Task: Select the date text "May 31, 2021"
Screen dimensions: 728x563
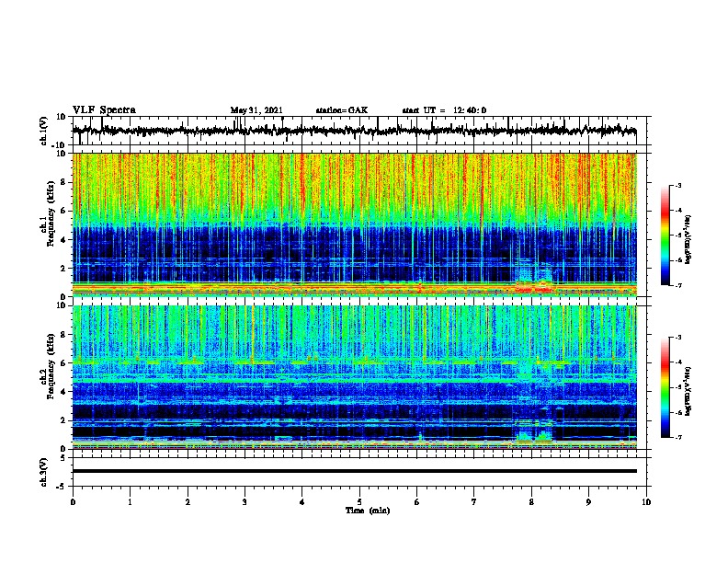Action: [x=256, y=110]
